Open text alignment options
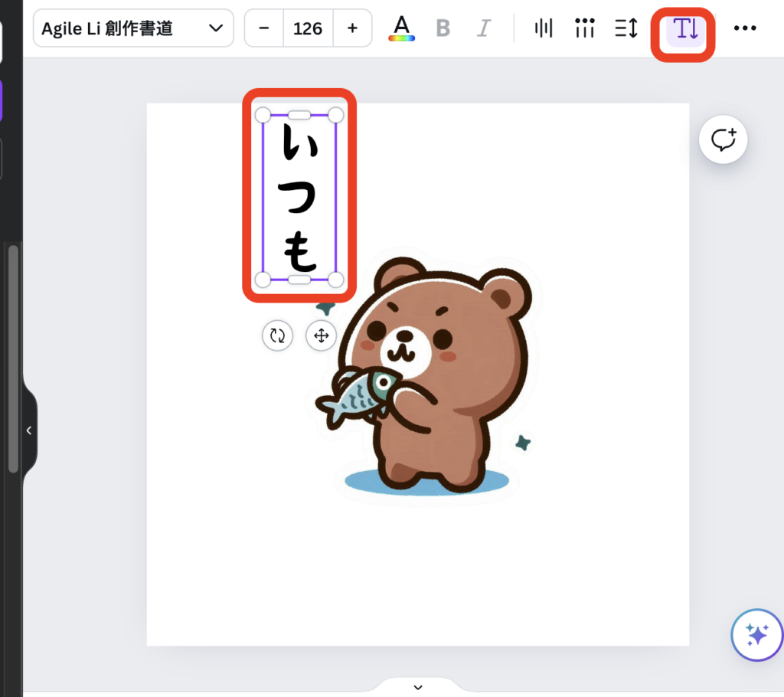The width and height of the screenshot is (784, 697). pyautogui.click(x=544, y=29)
